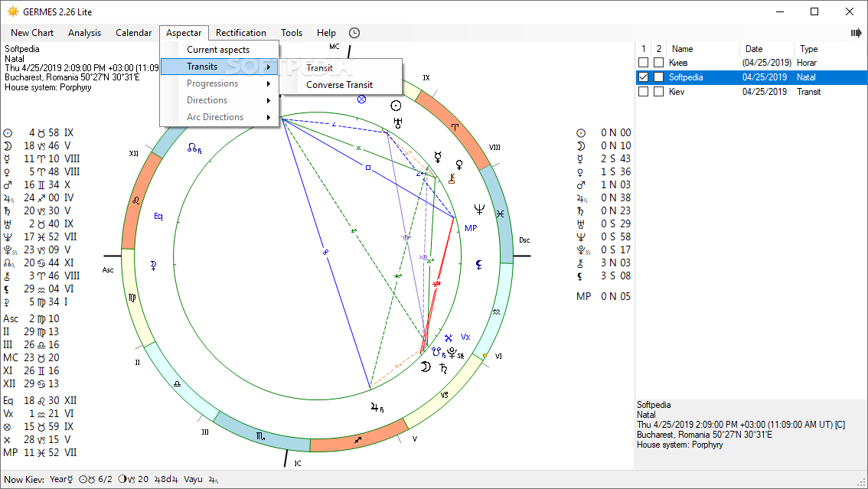Open the New Chart menu
This screenshot has height=489, width=868.
coord(32,33)
